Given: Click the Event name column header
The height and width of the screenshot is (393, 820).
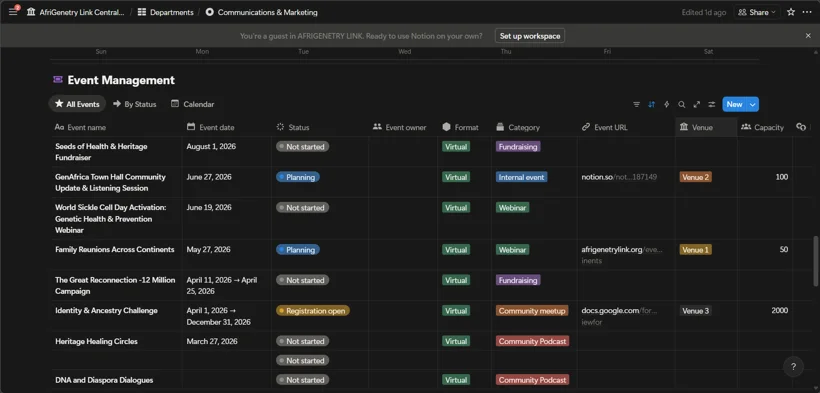Looking at the screenshot, I should coord(117,127).
